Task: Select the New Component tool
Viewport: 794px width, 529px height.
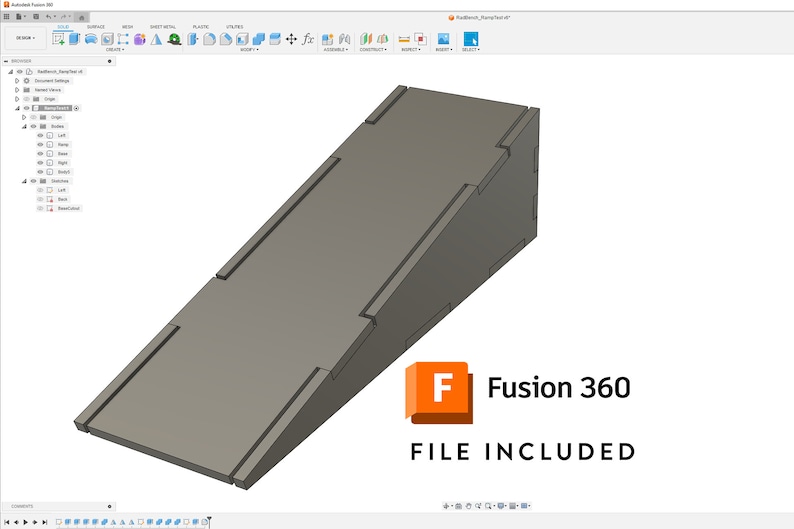Action: coord(328,39)
